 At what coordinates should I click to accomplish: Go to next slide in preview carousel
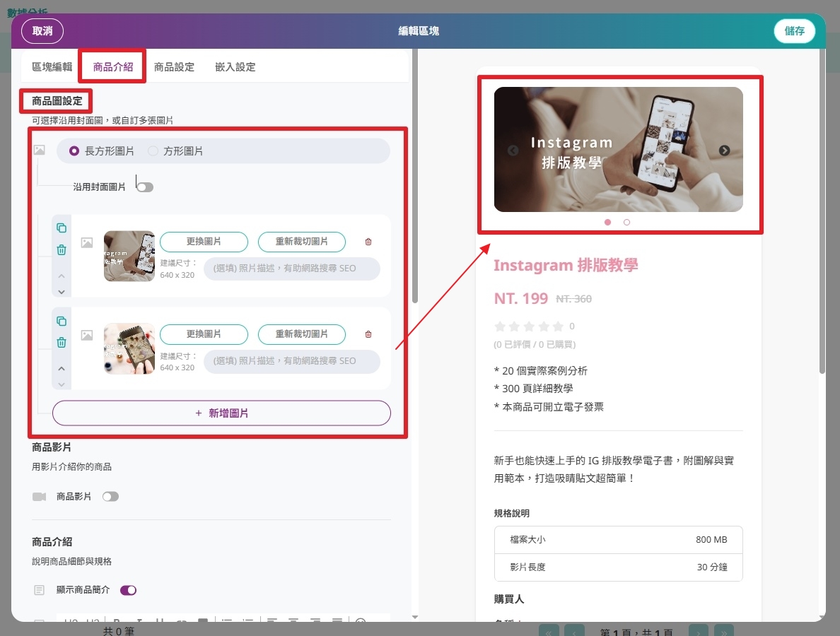pyautogui.click(x=724, y=151)
